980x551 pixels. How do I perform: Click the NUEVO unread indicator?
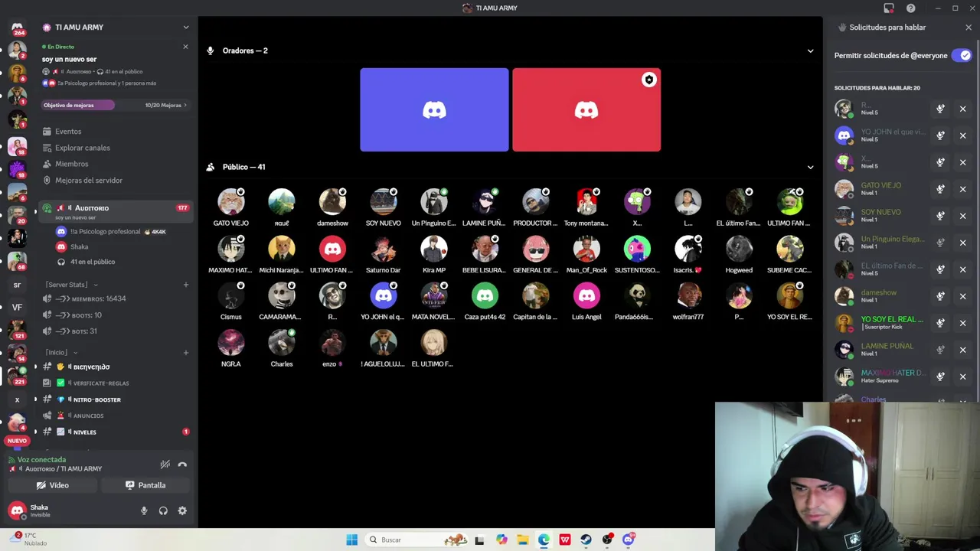click(x=17, y=441)
